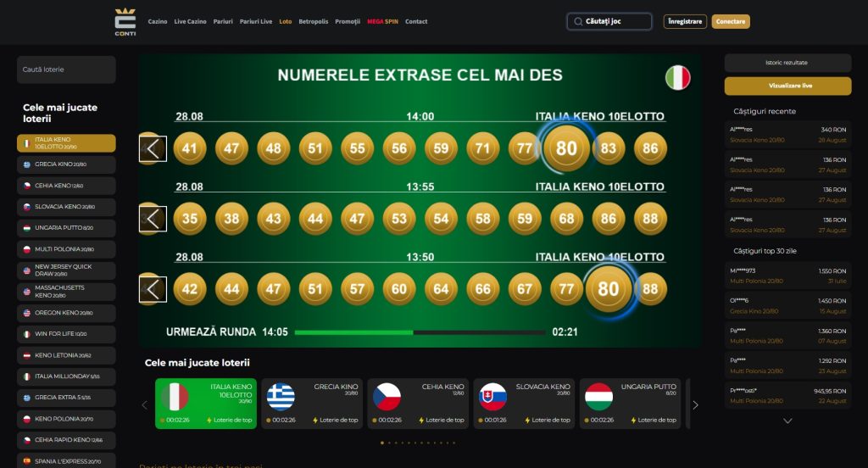This screenshot has height=468, width=868.
Task: Show next lottery cards with the right chevron
Action: [x=695, y=405]
